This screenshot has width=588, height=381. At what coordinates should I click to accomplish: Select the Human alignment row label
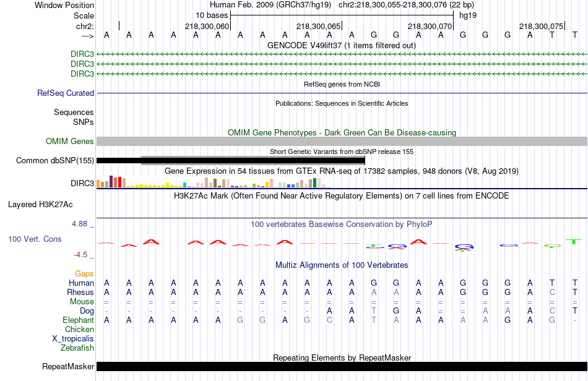coord(81,283)
